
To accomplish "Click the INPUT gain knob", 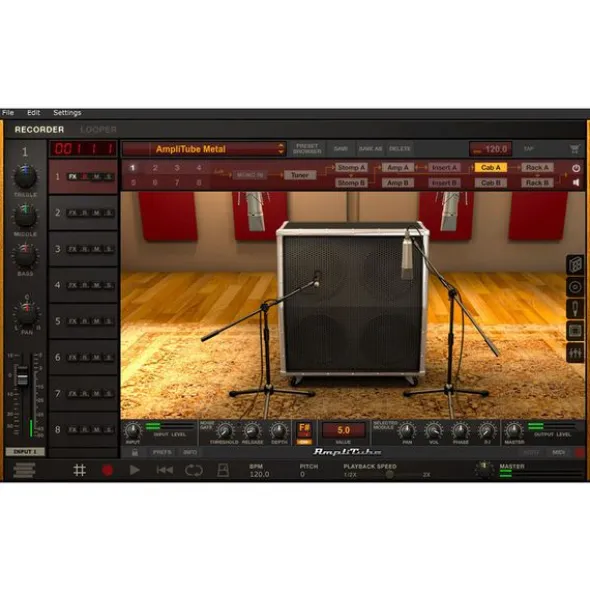I will click(x=132, y=430).
